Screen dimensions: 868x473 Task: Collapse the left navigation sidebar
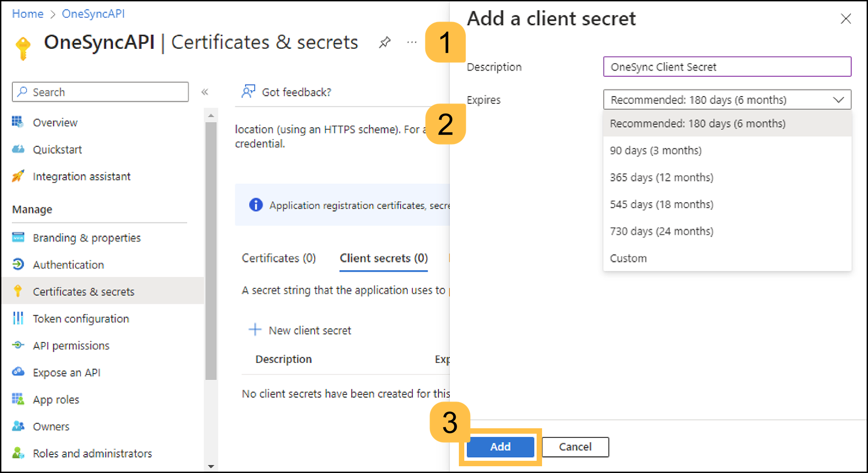205,92
